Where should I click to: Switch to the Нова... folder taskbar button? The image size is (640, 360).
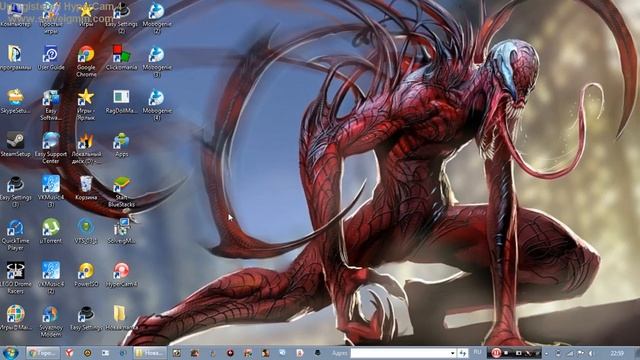point(150,353)
